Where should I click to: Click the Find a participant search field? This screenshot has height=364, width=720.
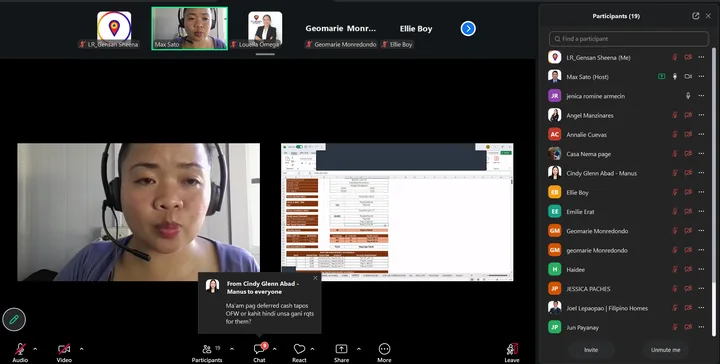click(x=629, y=39)
